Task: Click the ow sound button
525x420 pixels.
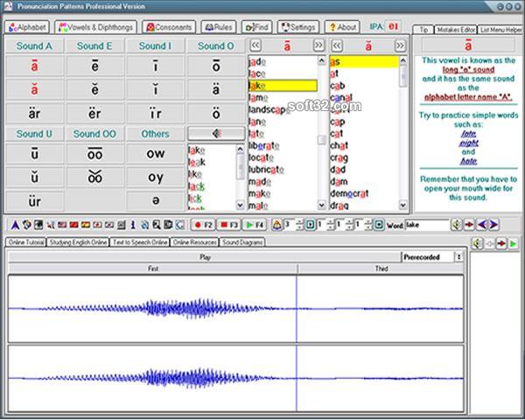Action: [156, 154]
